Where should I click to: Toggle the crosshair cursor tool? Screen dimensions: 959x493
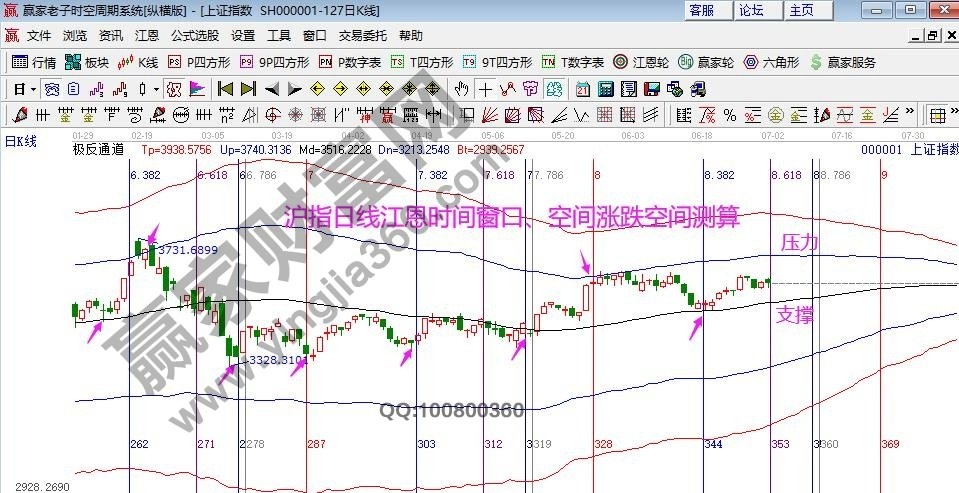pyautogui.click(x=485, y=88)
